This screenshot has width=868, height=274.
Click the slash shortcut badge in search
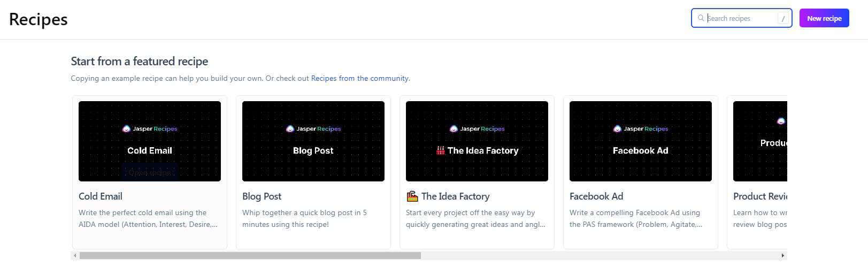point(783,18)
